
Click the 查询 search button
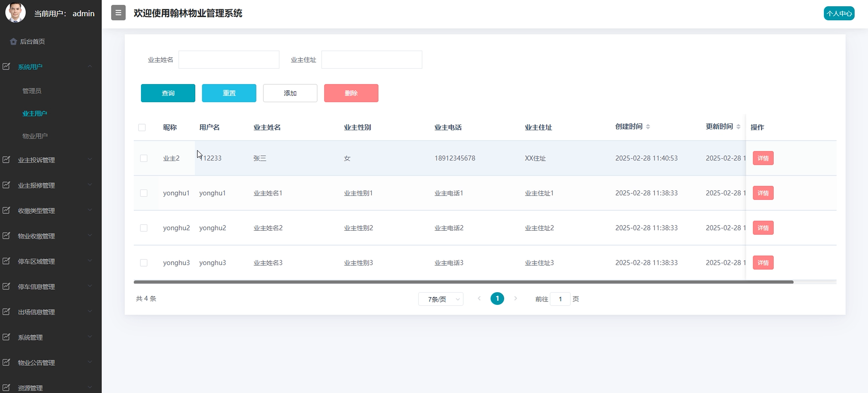pyautogui.click(x=168, y=93)
